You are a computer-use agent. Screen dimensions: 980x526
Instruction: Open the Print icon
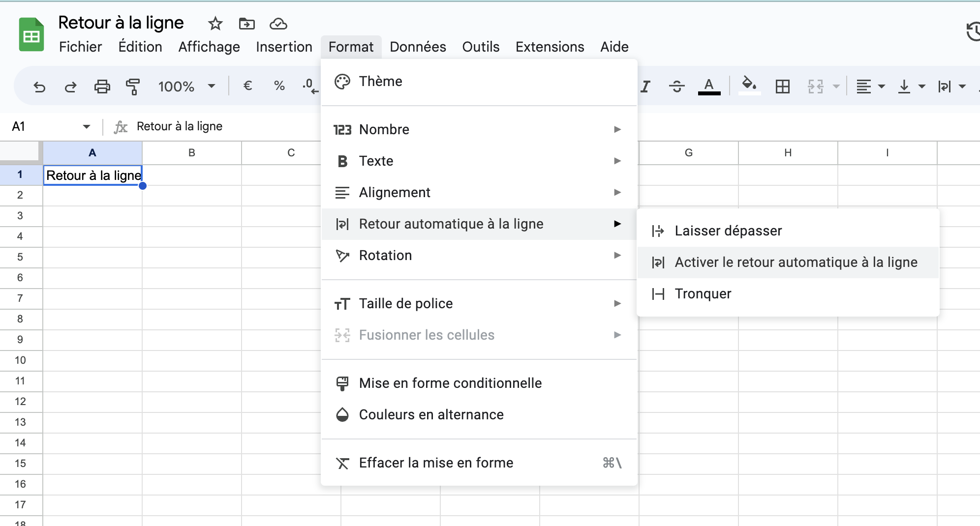tap(102, 87)
